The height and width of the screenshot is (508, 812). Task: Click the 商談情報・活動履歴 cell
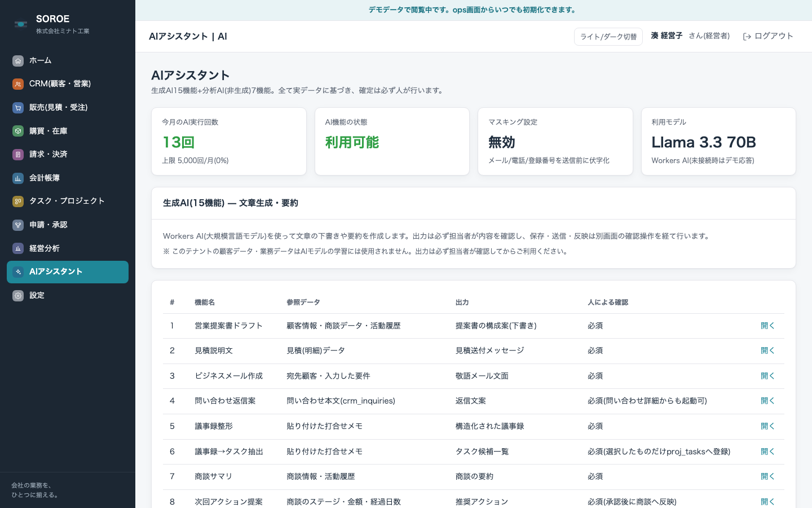click(x=321, y=476)
